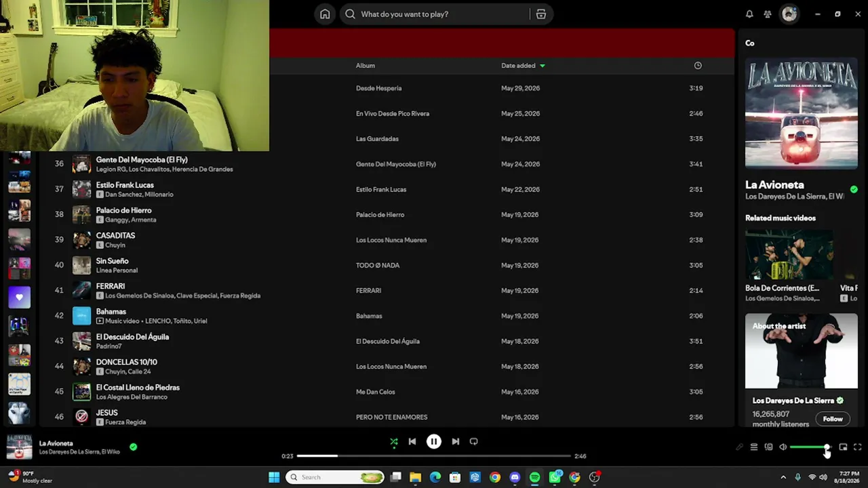Select the song DONCELLAS 10/10
This screenshot has height=488, width=868.
click(126, 362)
